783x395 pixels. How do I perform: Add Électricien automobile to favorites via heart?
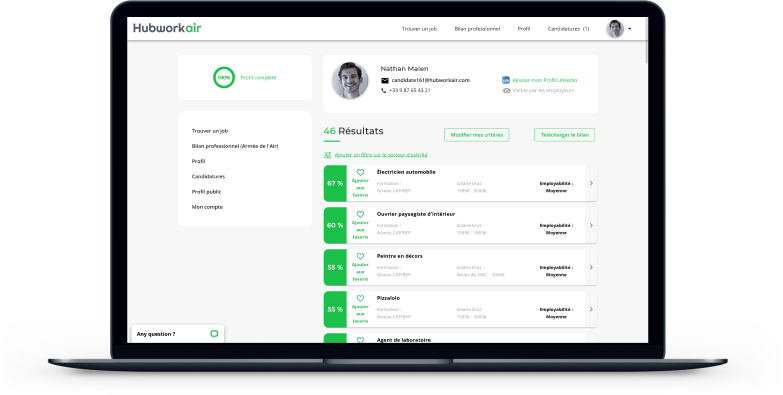(360, 172)
